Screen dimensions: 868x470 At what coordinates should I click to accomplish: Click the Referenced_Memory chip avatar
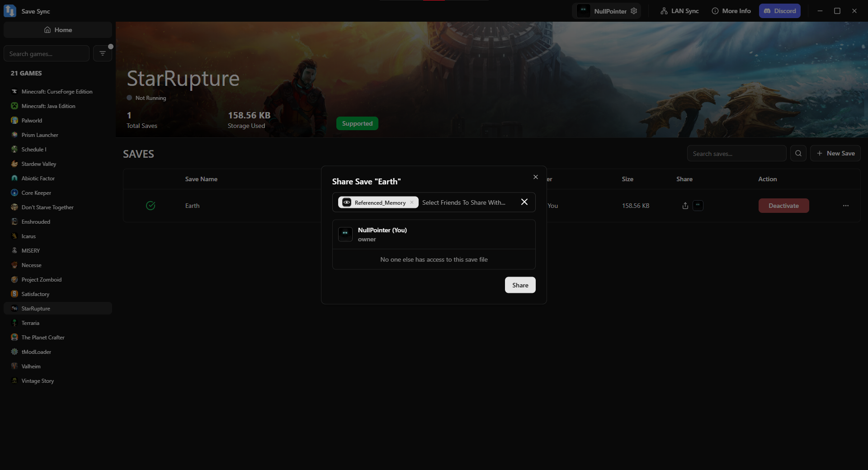tap(347, 202)
